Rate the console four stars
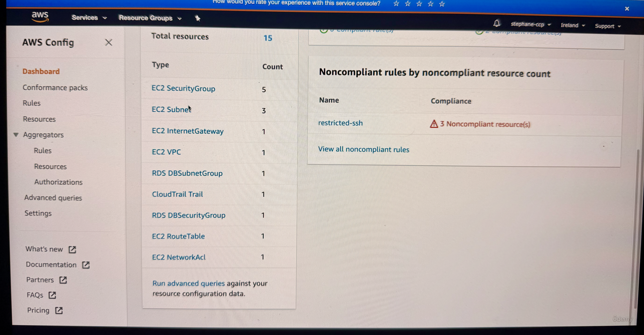 coord(430,4)
